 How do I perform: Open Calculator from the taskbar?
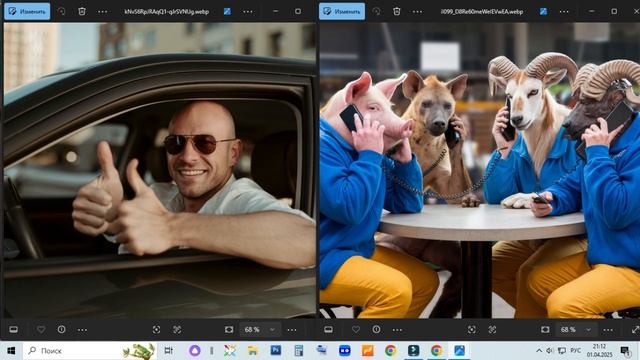click(299, 351)
